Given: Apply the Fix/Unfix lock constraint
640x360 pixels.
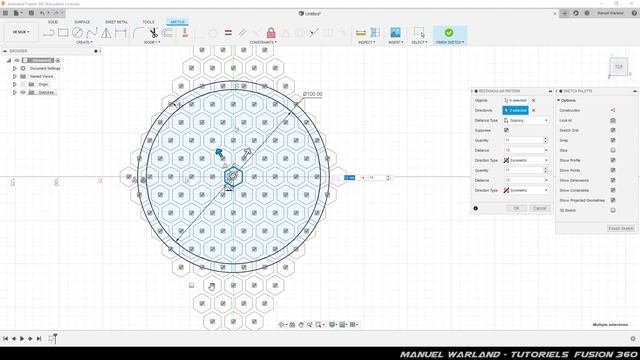Looking at the screenshot, I should pyautogui.click(x=271, y=33).
